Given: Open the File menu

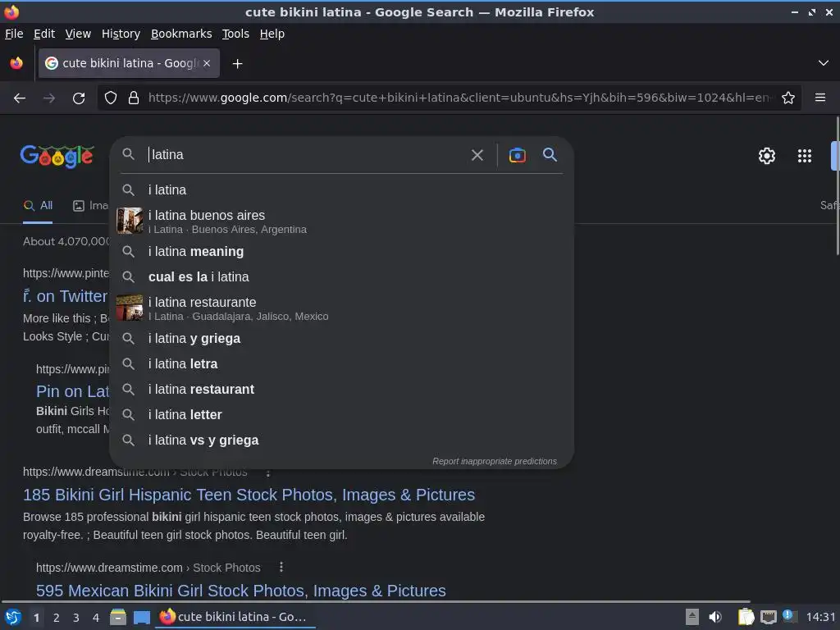Looking at the screenshot, I should tap(14, 34).
